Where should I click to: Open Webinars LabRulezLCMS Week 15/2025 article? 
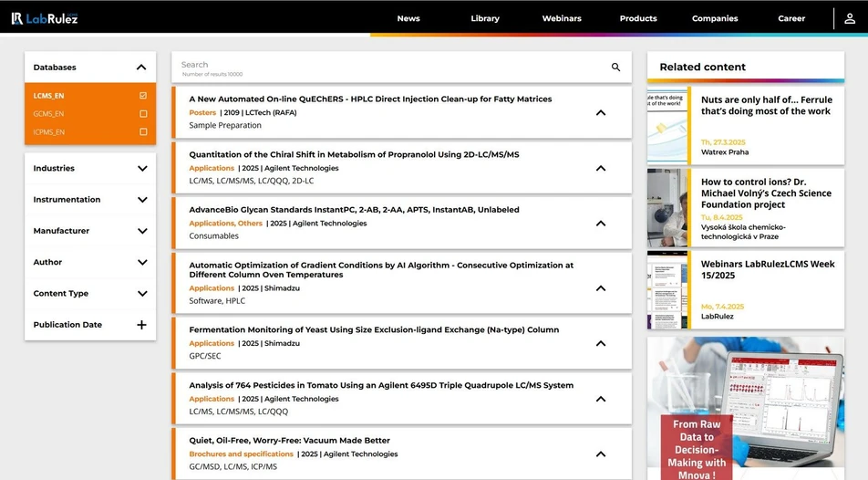[768, 269]
